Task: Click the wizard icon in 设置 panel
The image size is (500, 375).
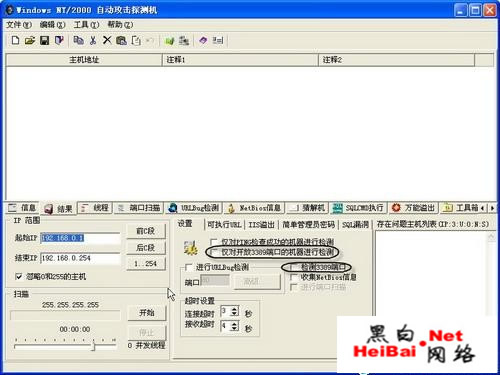Action: pos(191,248)
